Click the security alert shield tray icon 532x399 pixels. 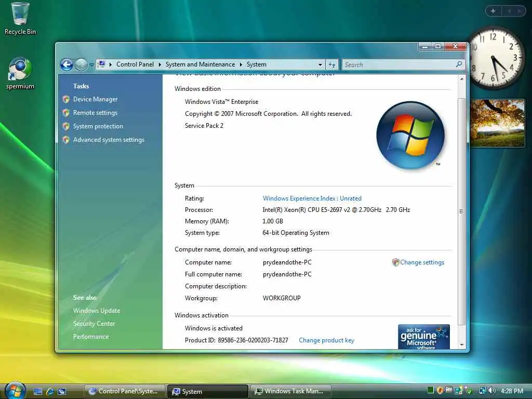pyautogui.click(x=440, y=391)
